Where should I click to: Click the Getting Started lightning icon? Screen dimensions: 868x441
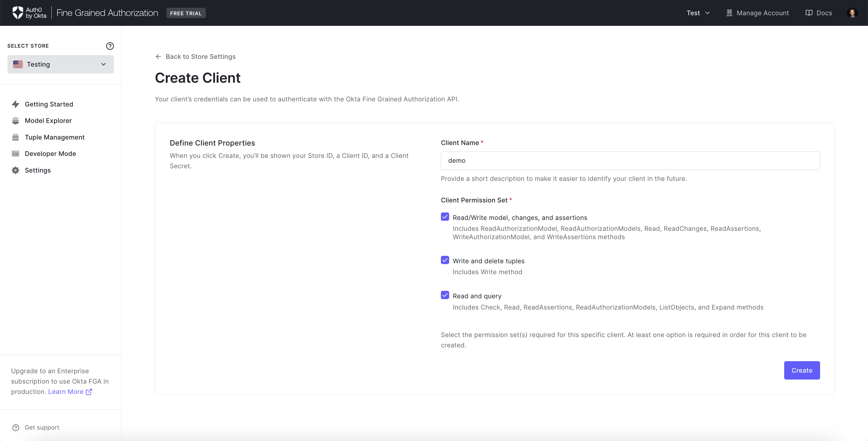pyautogui.click(x=15, y=104)
